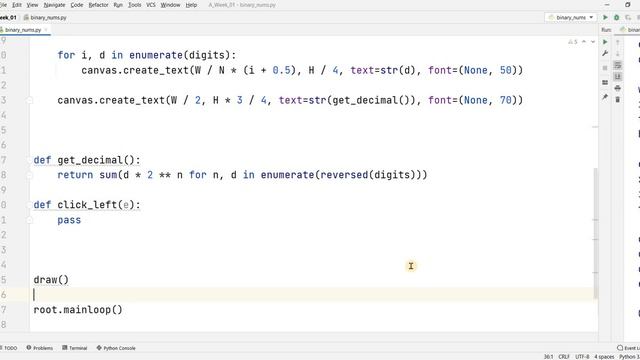This screenshot has height=360, width=640.
Task: Open the Refactor menu
Action: [x=98, y=5]
